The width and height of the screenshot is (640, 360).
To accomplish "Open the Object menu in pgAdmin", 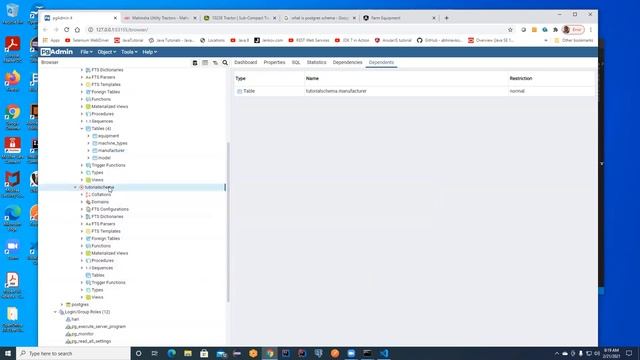I will click(x=107, y=52).
